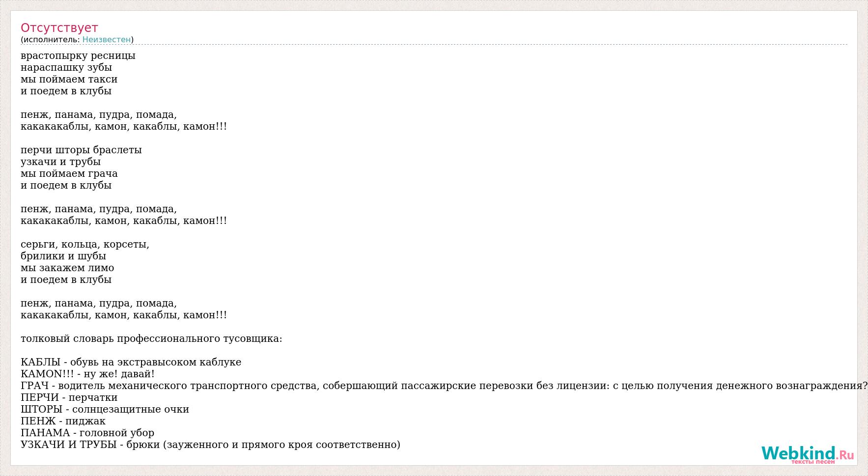Click the line 'врастопырку ресницы'
The height and width of the screenshot is (476, 868).
click(78, 56)
